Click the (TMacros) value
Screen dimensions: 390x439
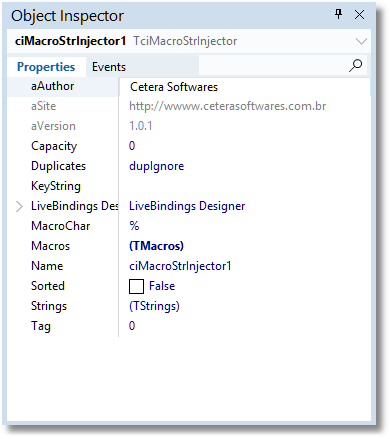(x=156, y=246)
